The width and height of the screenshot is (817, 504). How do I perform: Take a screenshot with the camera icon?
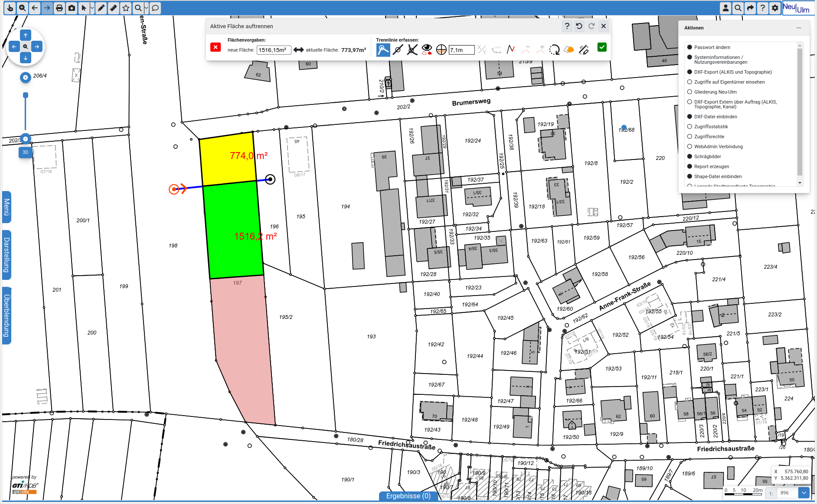(71, 8)
